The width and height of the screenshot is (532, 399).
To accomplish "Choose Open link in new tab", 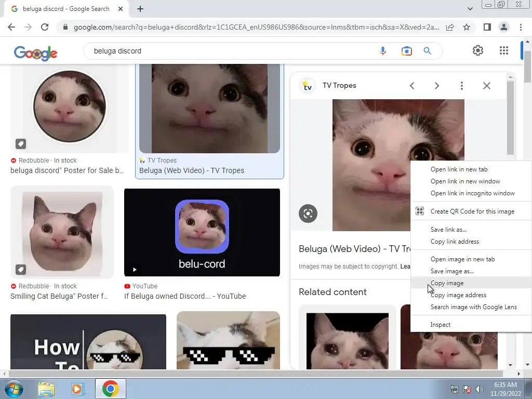I will pos(459,169).
